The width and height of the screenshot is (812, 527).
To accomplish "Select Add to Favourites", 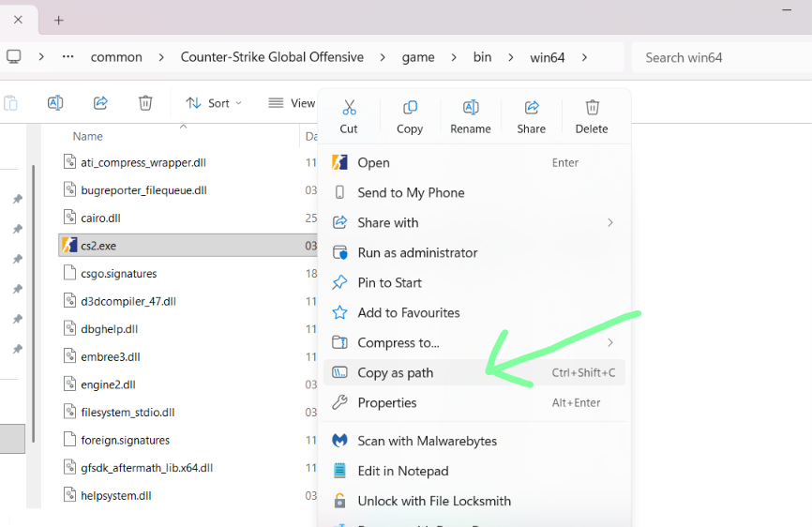I will pyautogui.click(x=474, y=312).
